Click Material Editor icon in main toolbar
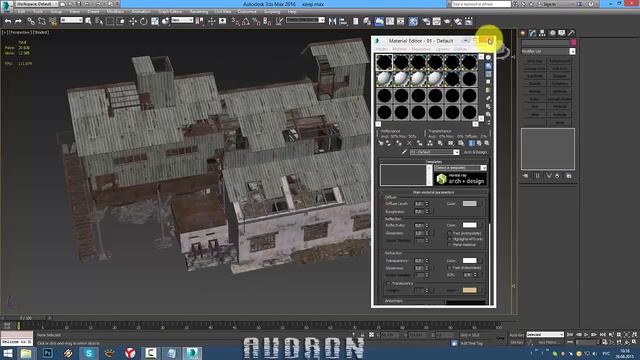The image size is (640, 360). [413, 21]
